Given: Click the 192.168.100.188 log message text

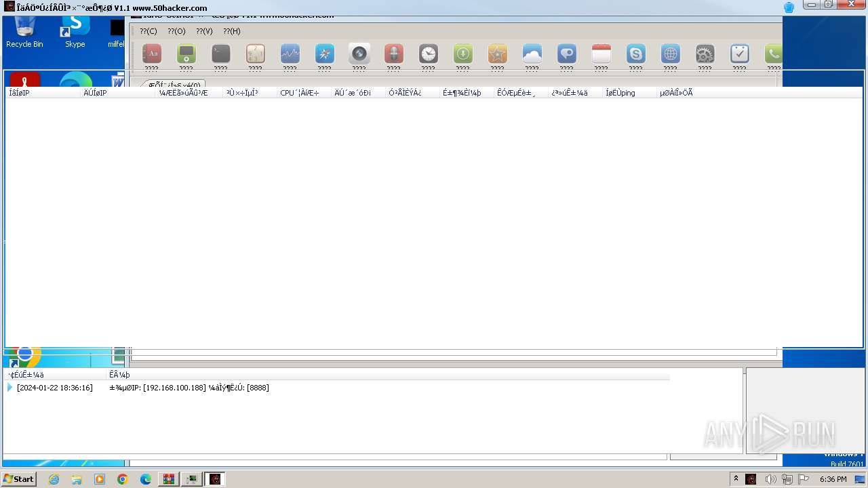Looking at the screenshot, I should coord(189,388).
